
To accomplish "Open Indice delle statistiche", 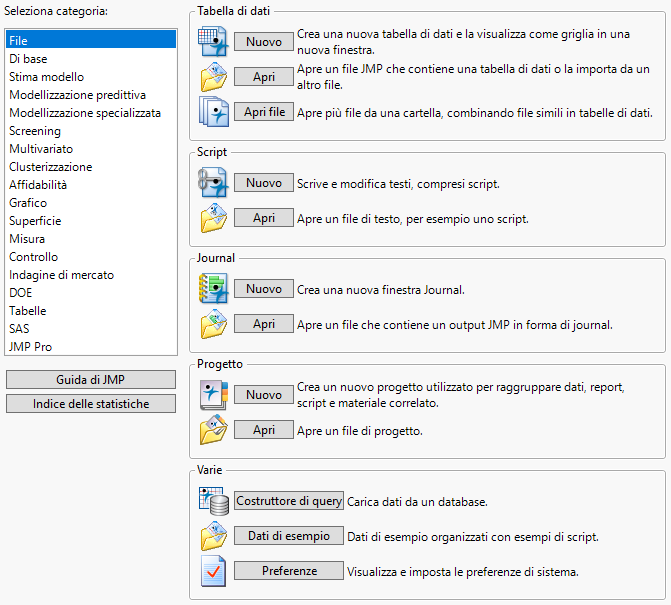I will point(91,403).
